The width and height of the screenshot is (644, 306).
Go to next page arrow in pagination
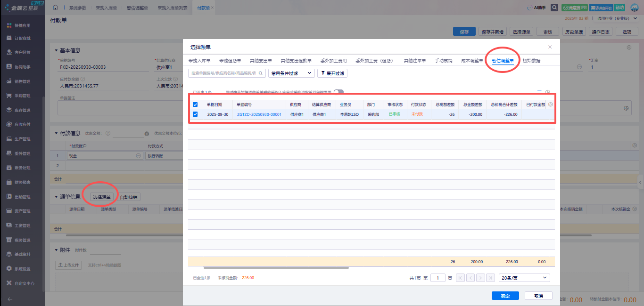(480, 278)
